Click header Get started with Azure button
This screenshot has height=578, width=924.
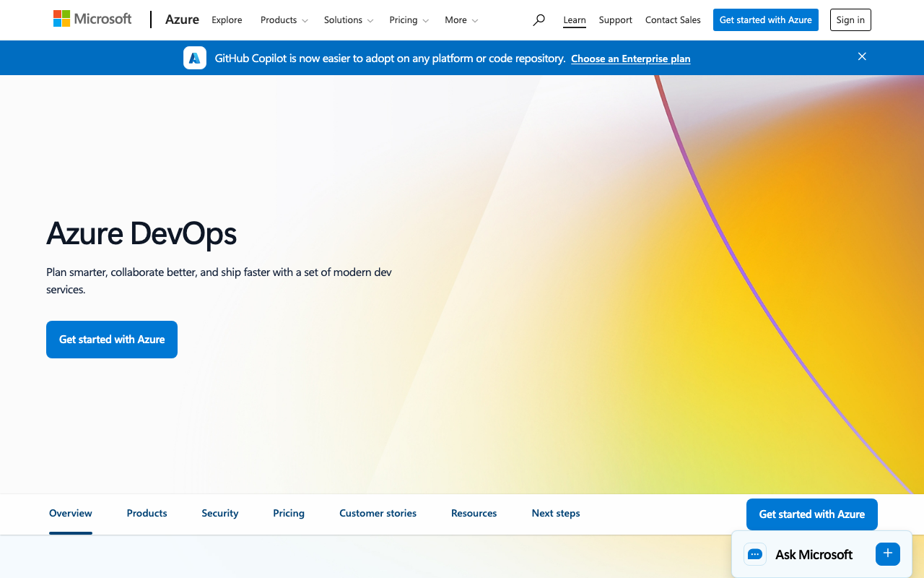pyautogui.click(x=766, y=20)
